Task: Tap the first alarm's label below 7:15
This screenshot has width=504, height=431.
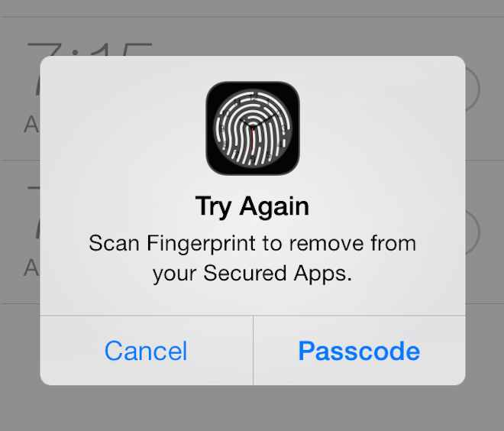Action: click(31, 125)
